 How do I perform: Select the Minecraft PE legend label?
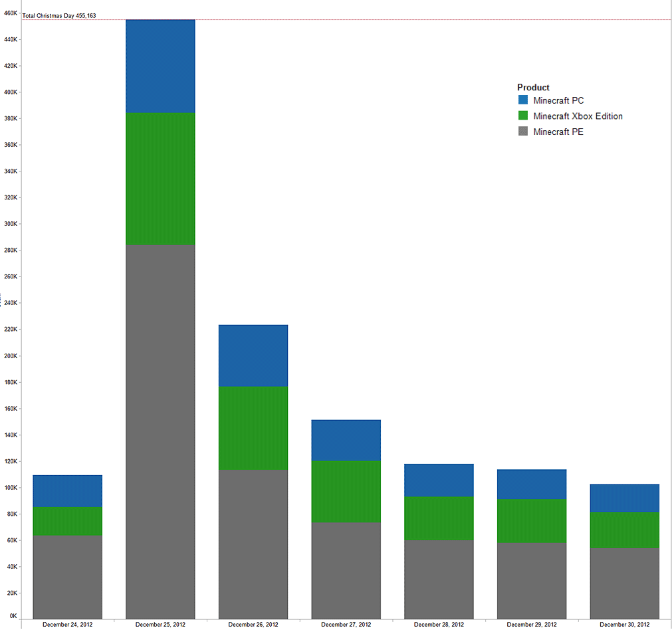(558, 132)
